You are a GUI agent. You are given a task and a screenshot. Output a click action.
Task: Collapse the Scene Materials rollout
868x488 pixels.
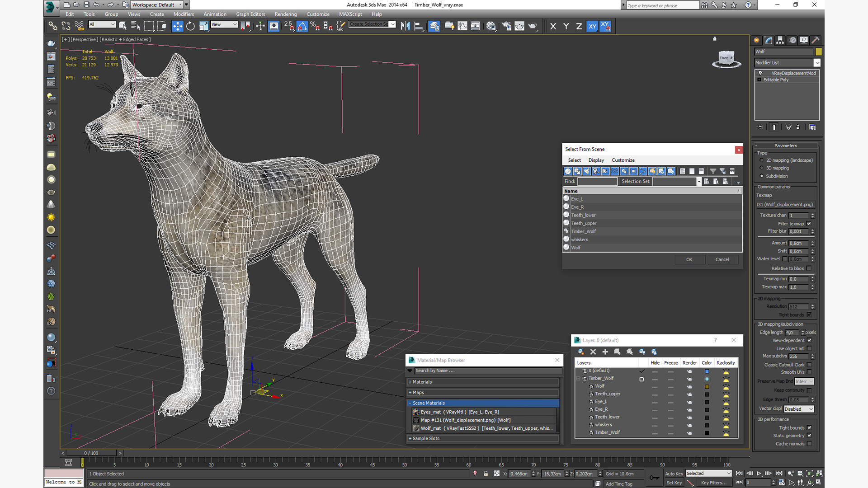483,403
